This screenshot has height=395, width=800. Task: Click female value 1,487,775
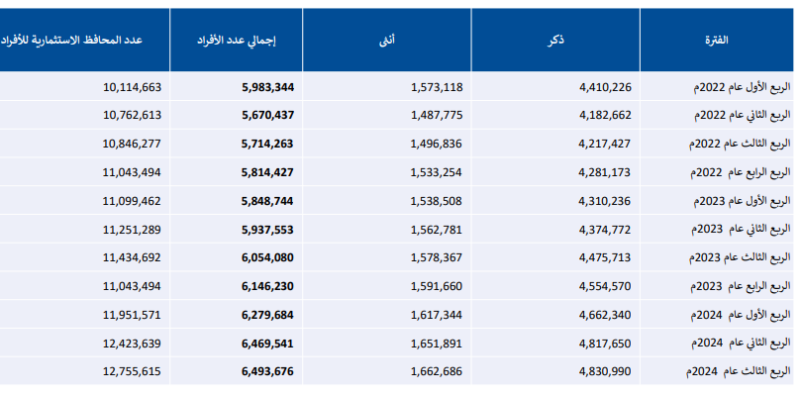(x=437, y=115)
